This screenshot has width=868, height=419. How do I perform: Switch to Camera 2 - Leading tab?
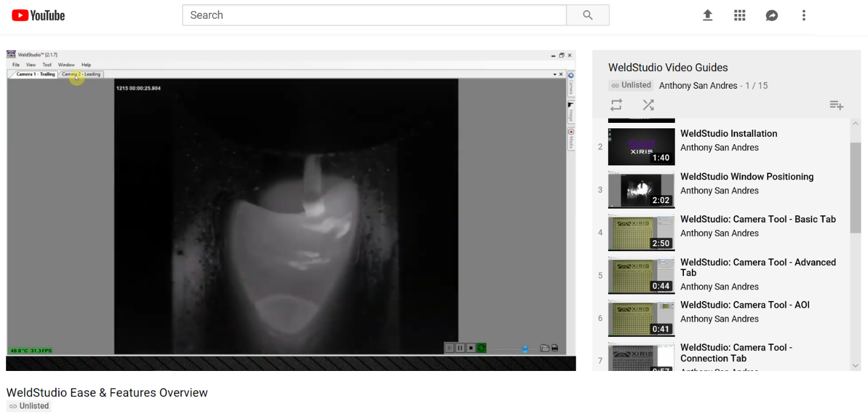(81, 74)
